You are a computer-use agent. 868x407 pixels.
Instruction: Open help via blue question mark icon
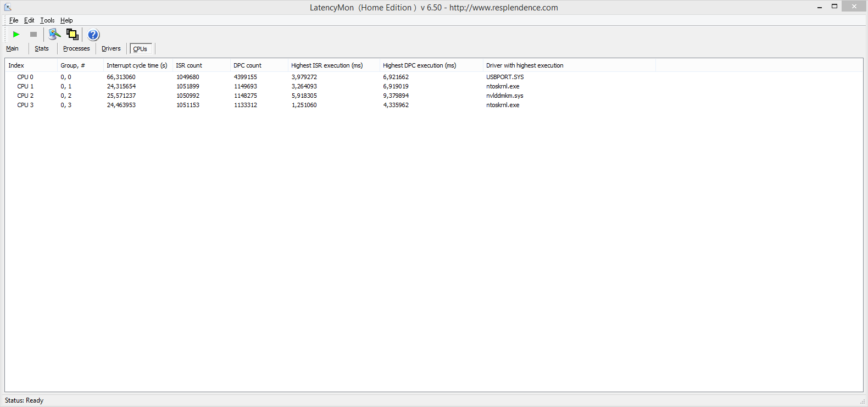(93, 35)
